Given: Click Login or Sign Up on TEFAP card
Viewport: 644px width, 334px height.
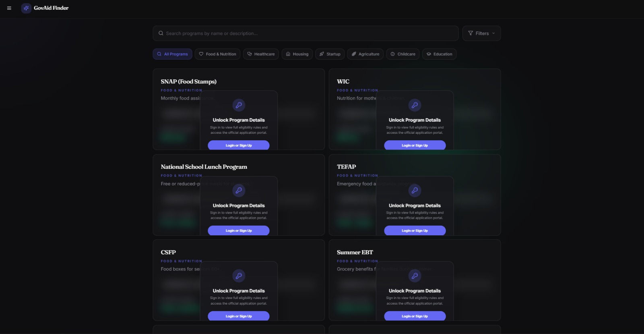Looking at the screenshot, I should pyautogui.click(x=415, y=230).
